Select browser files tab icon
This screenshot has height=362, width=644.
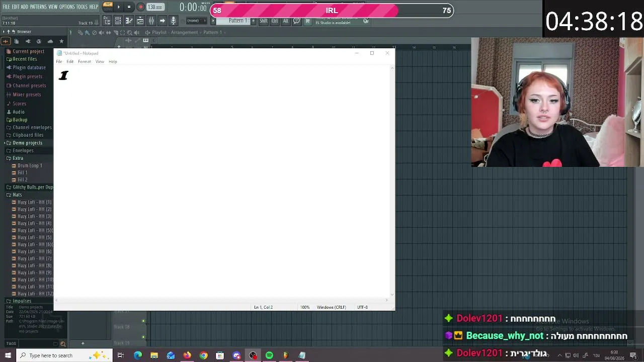(16, 41)
